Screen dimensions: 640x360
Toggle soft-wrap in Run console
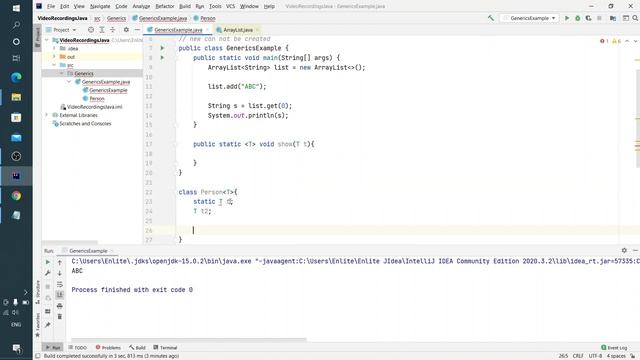tap(60, 284)
